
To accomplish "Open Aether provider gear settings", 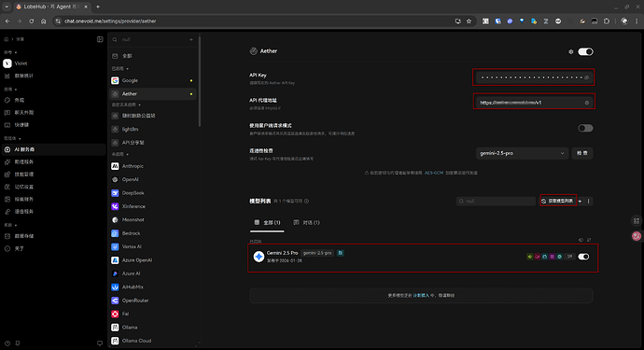I will tap(571, 51).
